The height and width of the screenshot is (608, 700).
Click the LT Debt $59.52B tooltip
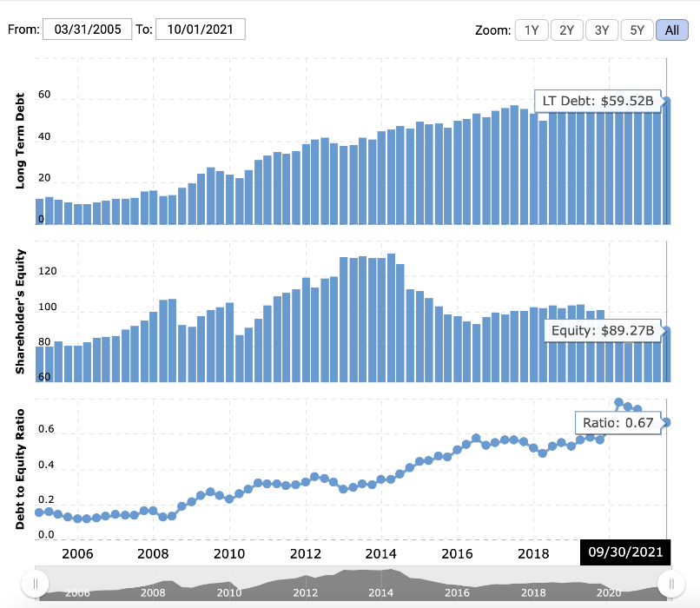(597, 101)
